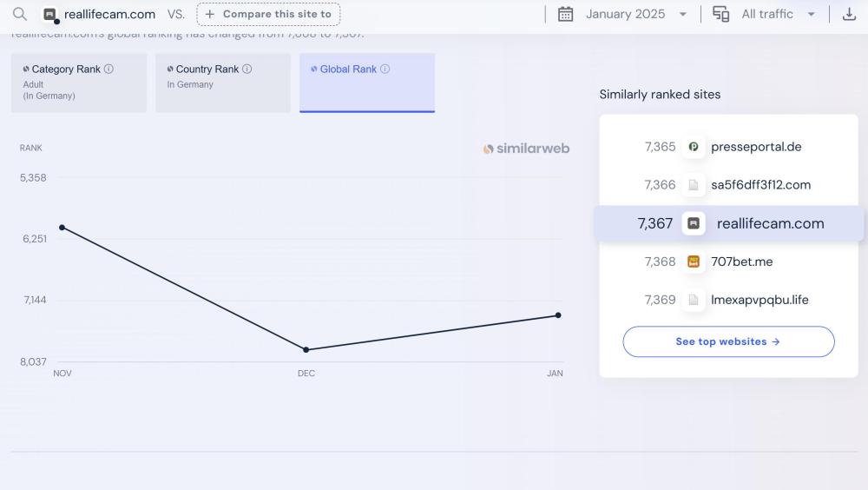
Task: Switch to the Category Rank tab
Action: point(79,83)
